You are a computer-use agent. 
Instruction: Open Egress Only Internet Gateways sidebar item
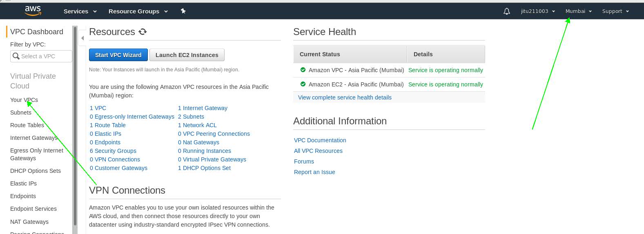tap(37, 154)
